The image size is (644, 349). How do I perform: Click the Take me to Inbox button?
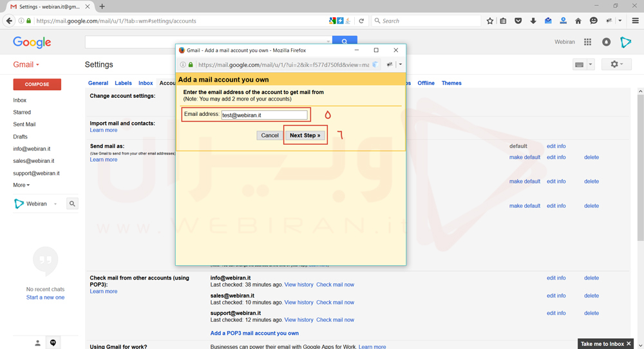(x=602, y=344)
